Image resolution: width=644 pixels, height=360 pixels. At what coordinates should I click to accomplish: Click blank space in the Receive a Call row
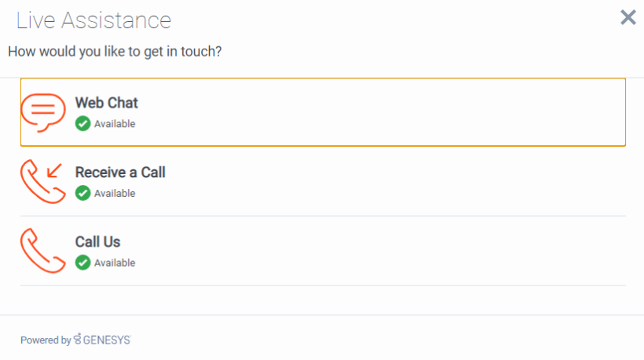pyautogui.click(x=394, y=181)
